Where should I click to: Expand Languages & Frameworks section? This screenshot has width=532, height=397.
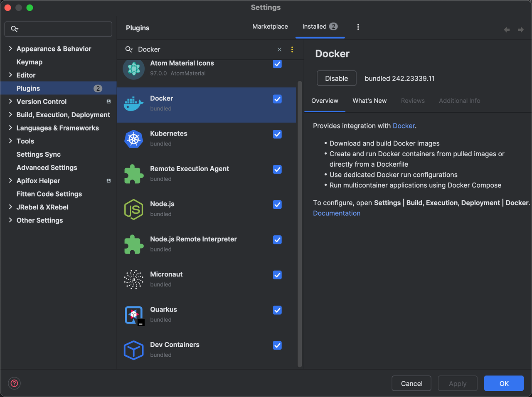(x=10, y=128)
